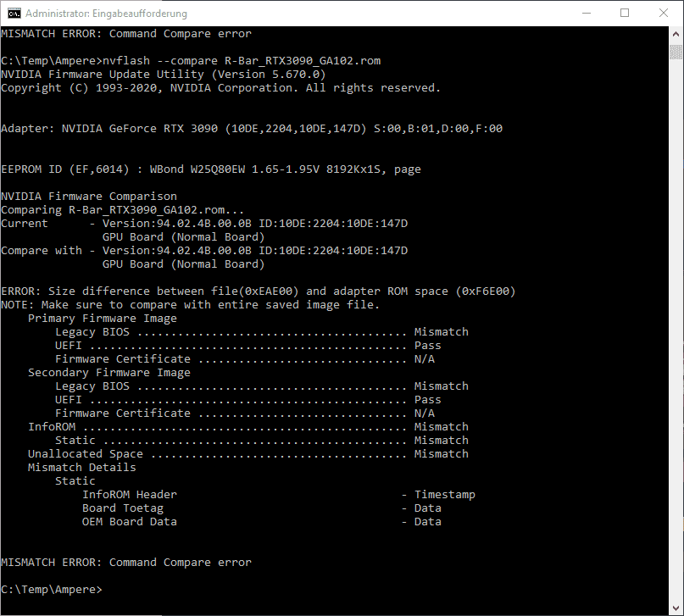Click the 'EEPROM ID (EF,6014)' line
684x616 pixels.
(211, 169)
